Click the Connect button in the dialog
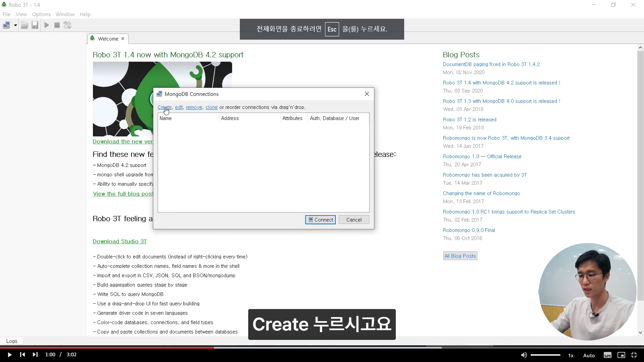The image size is (644, 362). click(320, 220)
